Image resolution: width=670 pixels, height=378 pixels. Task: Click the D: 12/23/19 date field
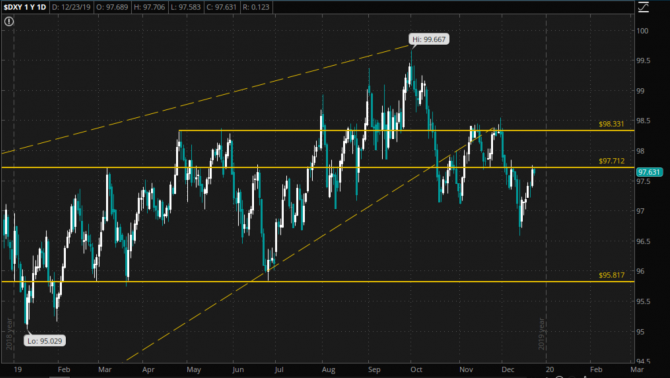click(71, 7)
